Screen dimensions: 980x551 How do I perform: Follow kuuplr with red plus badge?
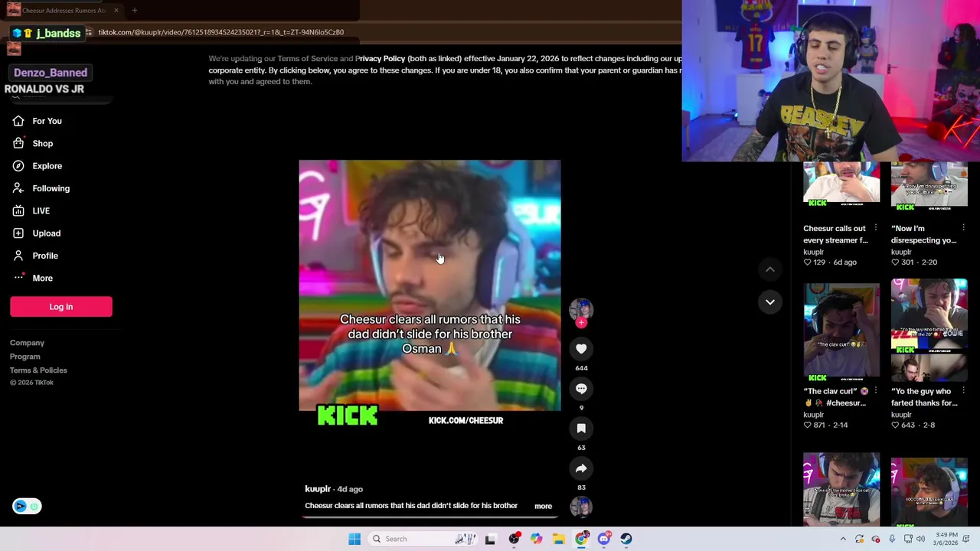(x=581, y=323)
